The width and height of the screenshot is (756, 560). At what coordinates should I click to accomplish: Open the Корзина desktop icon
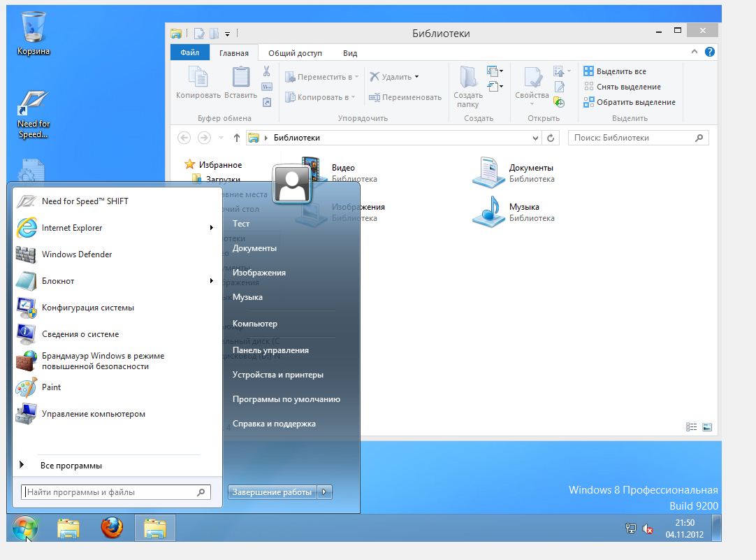pyautogui.click(x=34, y=33)
